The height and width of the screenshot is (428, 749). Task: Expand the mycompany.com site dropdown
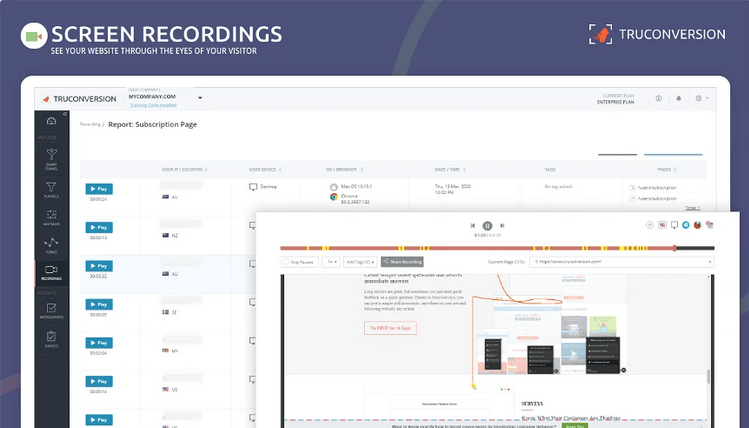[200, 98]
